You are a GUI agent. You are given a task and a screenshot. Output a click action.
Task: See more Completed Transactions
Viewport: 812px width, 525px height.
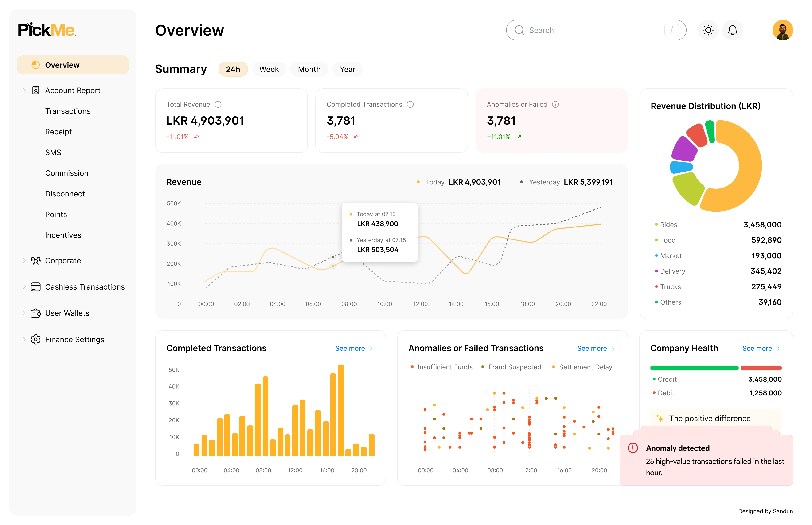click(x=350, y=349)
